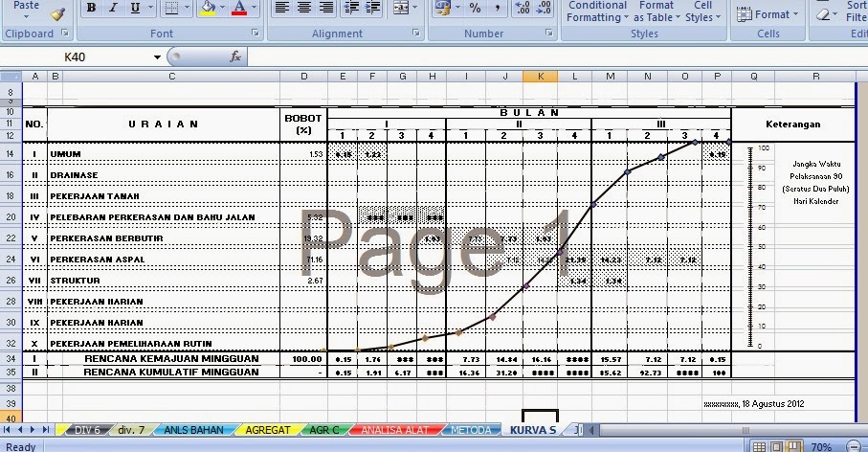
Task: Go to first sheet tab arrow
Action: click(x=7, y=429)
